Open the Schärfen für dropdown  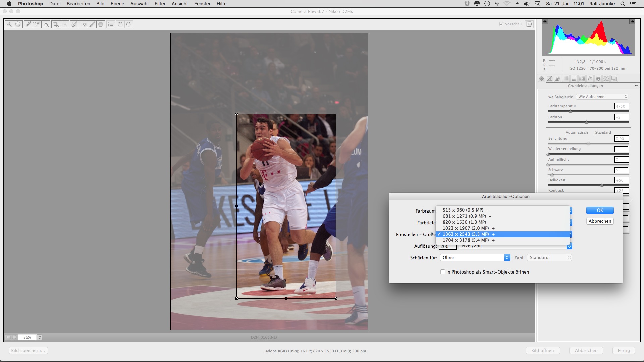[475, 257]
